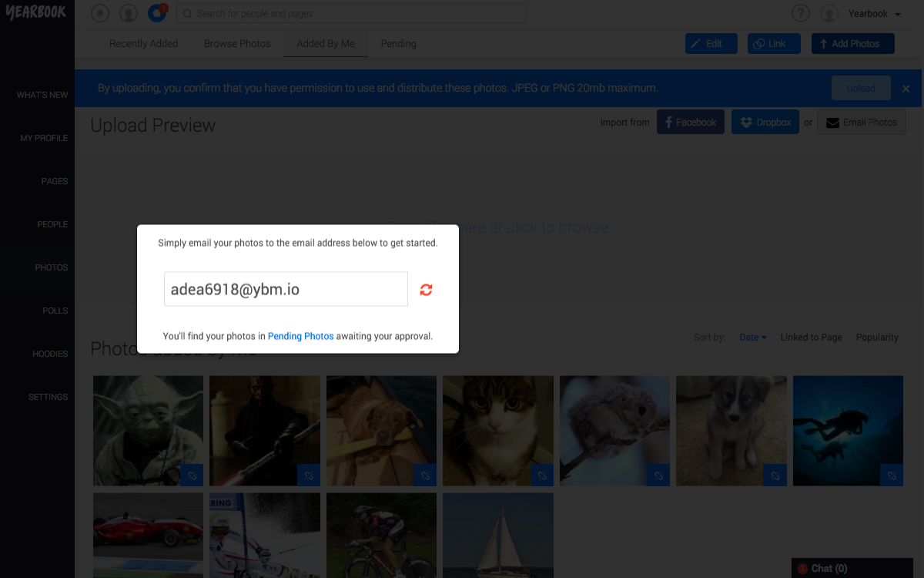
Task: Click the Yearbook logo
Action: tap(36, 13)
